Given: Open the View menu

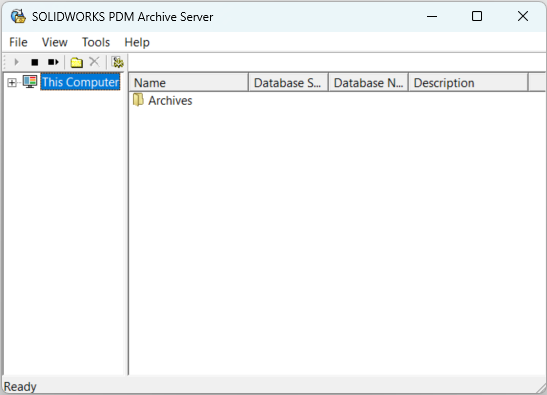Looking at the screenshot, I should [x=54, y=42].
